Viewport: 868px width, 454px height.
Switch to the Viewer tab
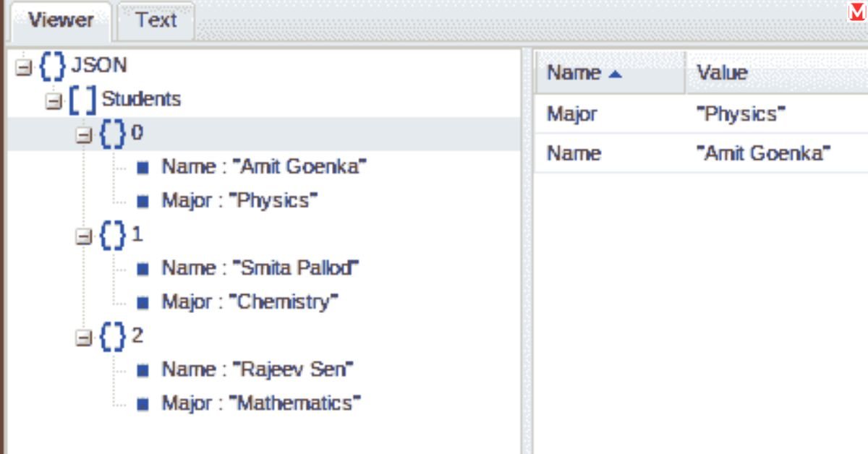61,21
